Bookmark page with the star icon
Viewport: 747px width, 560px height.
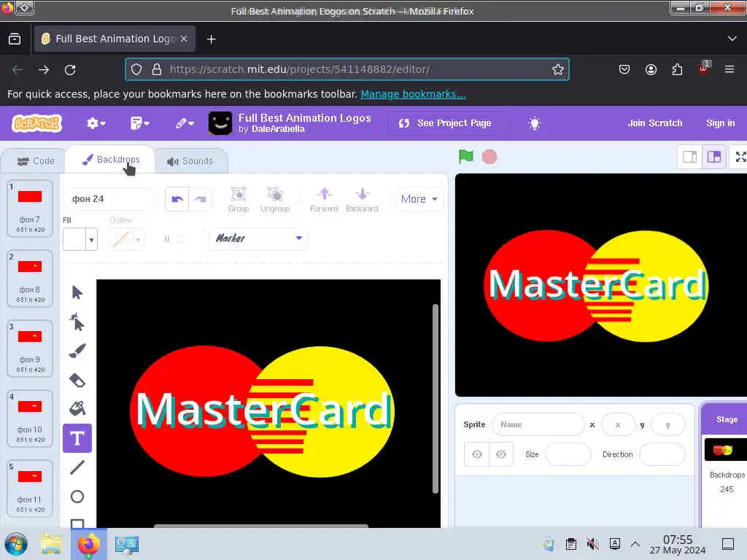click(557, 69)
